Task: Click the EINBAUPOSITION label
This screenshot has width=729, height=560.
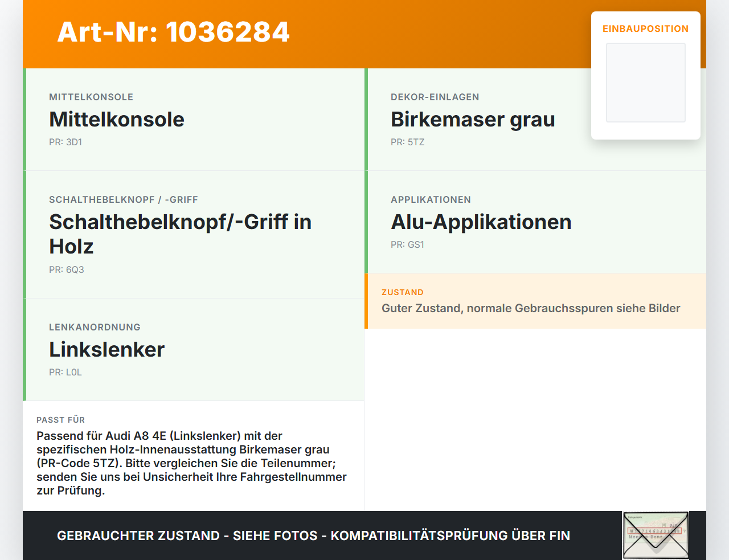Action: click(646, 28)
